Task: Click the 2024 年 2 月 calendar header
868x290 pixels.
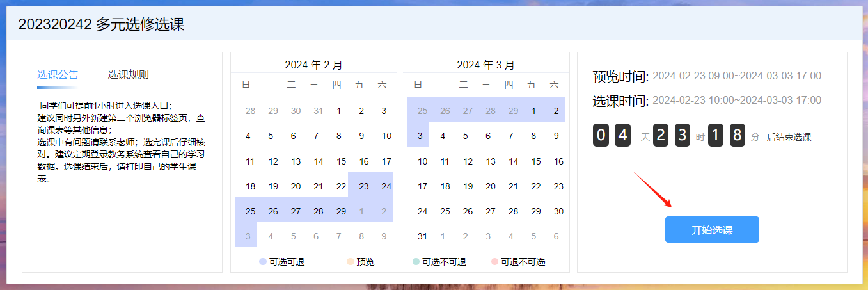Action: pos(313,65)
